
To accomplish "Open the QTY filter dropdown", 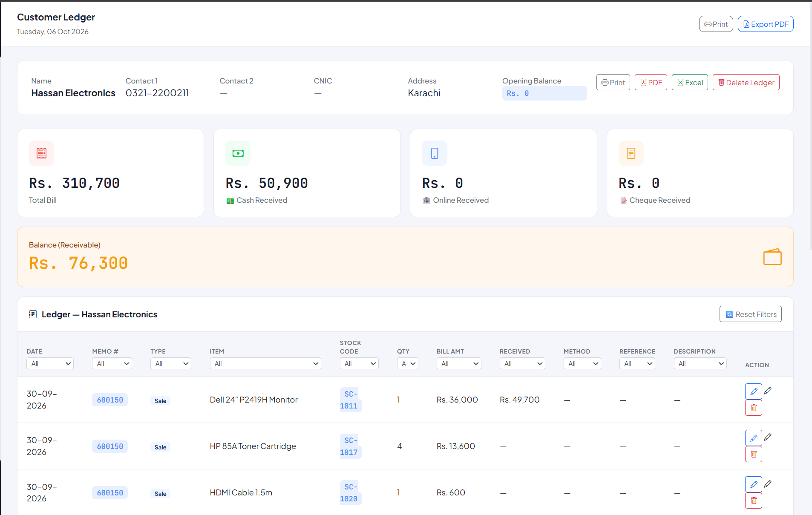I will [x=408, y=363].
